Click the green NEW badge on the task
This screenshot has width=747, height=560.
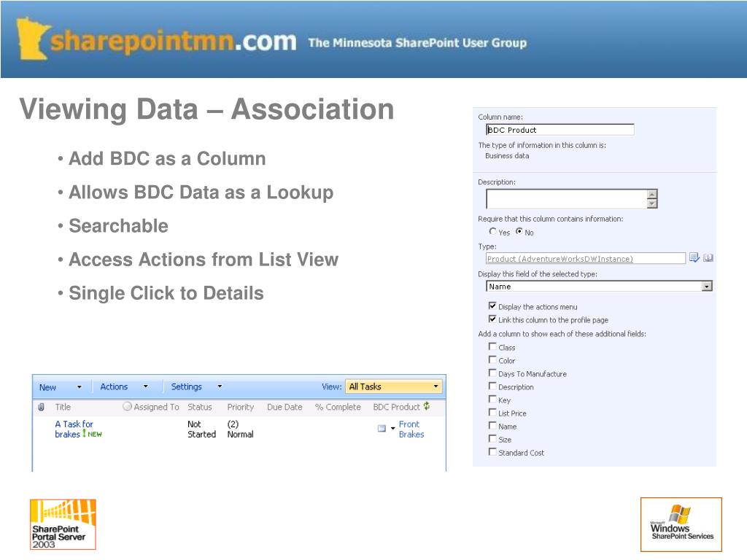click(95, 435)
